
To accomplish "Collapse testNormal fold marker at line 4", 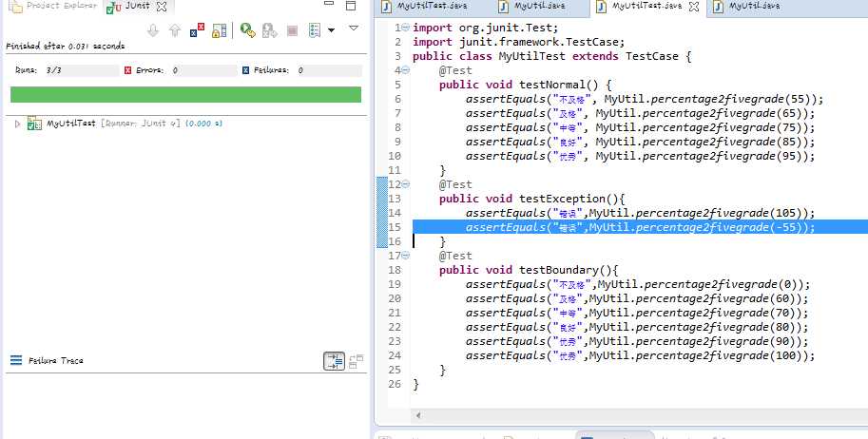I will [x=406, y=69].
